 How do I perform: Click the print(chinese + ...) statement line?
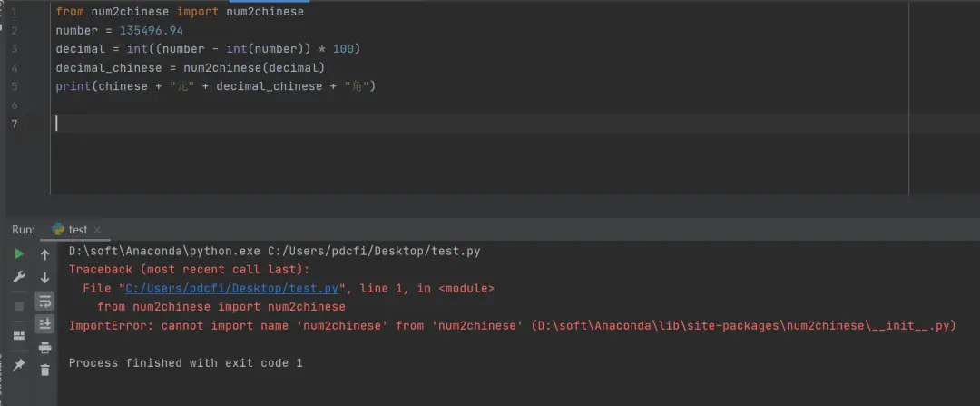216,86
